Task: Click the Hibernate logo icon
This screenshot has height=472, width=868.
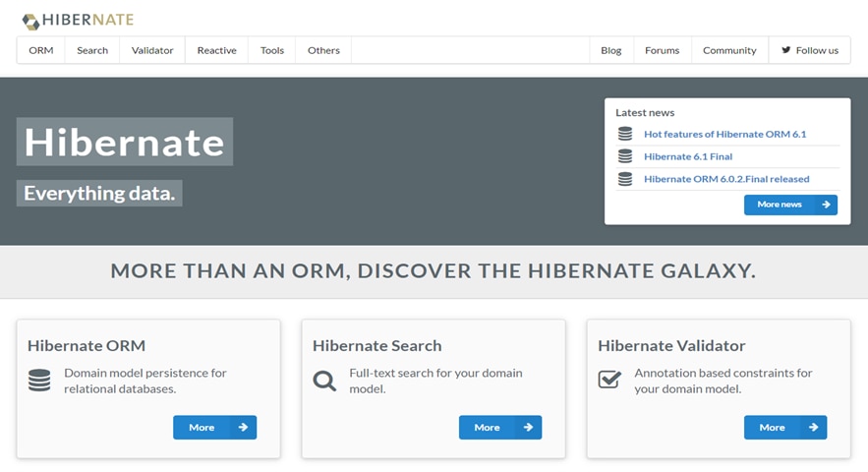Action: coord(30,21)
